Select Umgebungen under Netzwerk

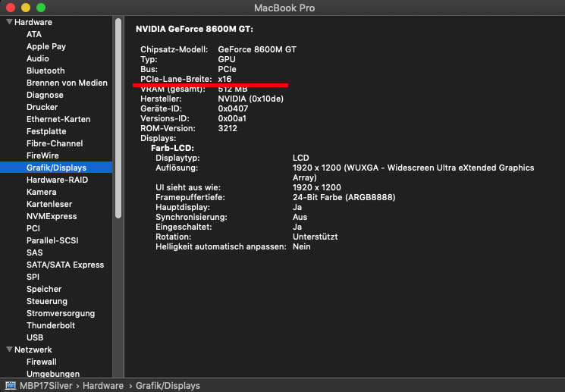pos(53,374)
